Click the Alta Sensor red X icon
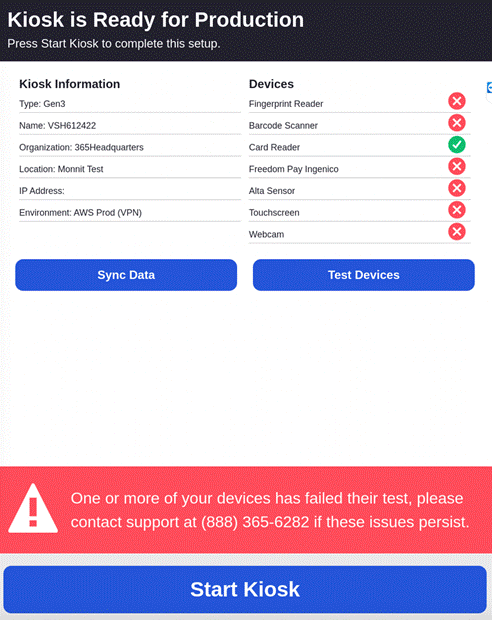 tap(456, 188)
